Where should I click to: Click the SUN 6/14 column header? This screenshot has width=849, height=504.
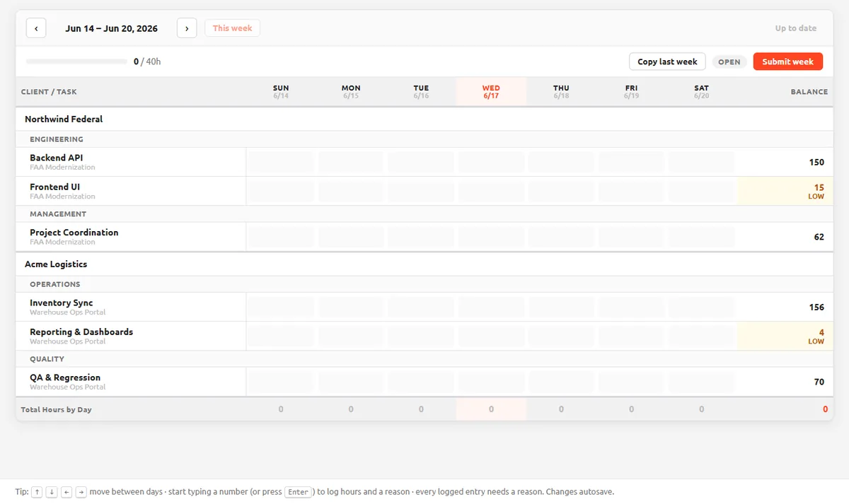(281, 92)
